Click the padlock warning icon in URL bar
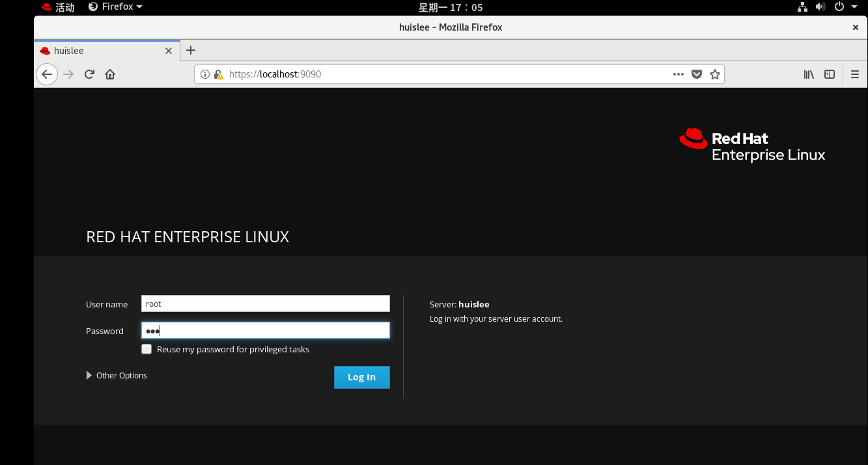868x465 pixels. [219, 74]
